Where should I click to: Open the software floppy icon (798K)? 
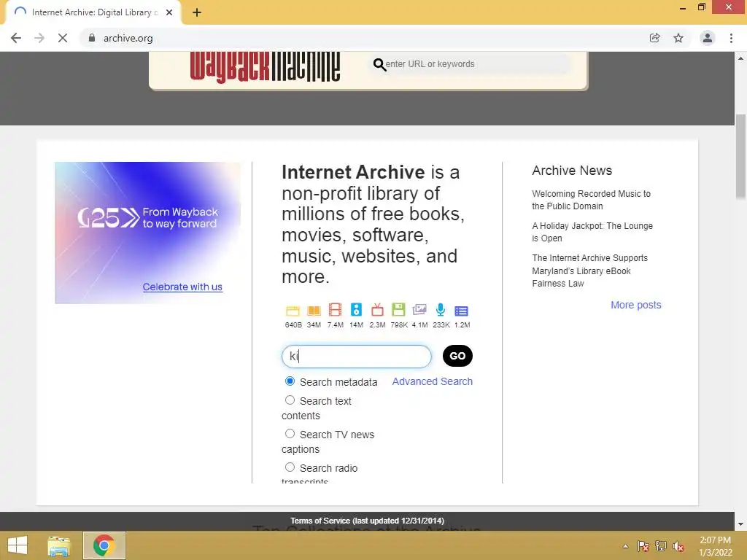point(398,310)
